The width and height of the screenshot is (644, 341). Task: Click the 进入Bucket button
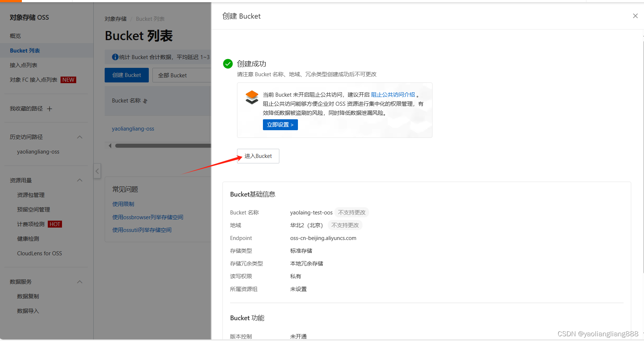[x=258, y=156]
